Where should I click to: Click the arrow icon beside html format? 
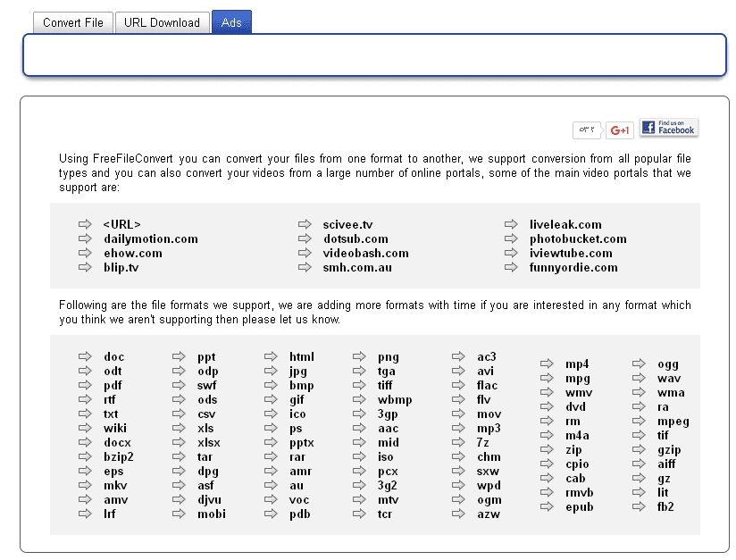[270, 356]
